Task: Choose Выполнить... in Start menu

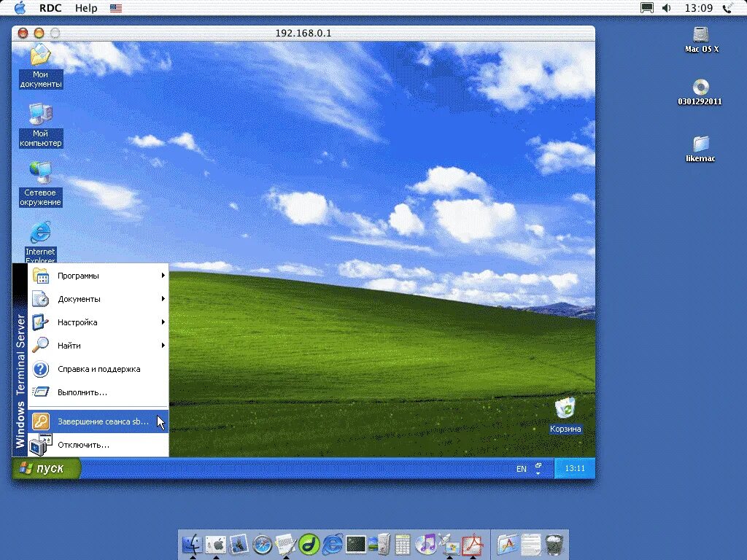Action: 98,392
